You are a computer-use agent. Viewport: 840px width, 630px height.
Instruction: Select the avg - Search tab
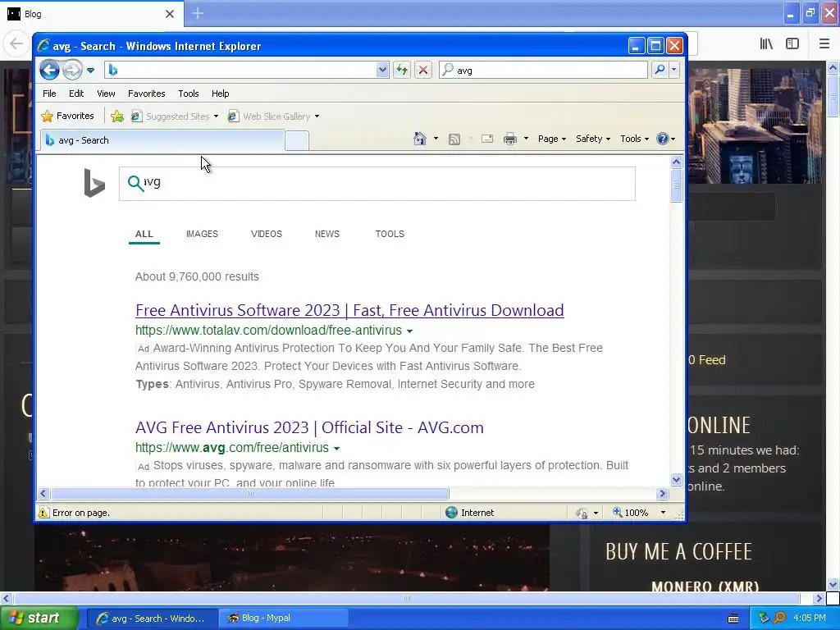[162, 140]
